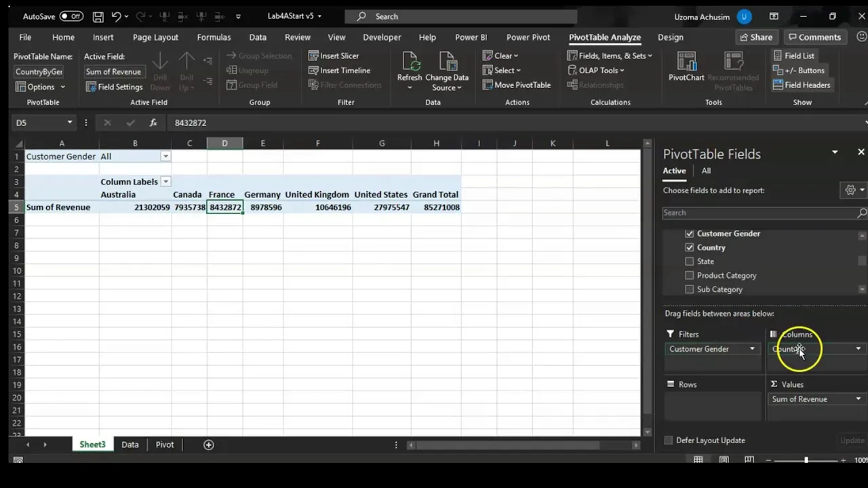Click Insert Timeline
The image size is (868, 488).
point(339,70)
